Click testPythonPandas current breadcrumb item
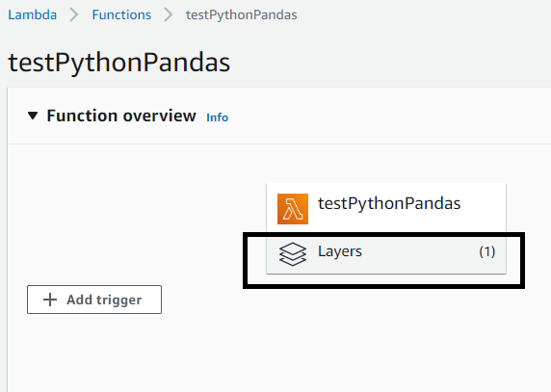Viewport: 551px width, 392px height. tap(242, 15)
